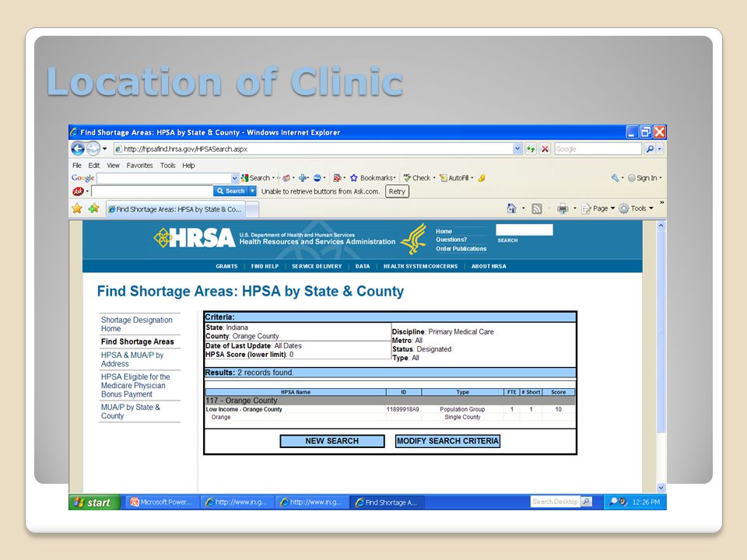Image resolution: width=747 pixels, height=560 pixels.
Task: Select the Find Shortage Areas browser tab
Action: (x=175, y=209)
